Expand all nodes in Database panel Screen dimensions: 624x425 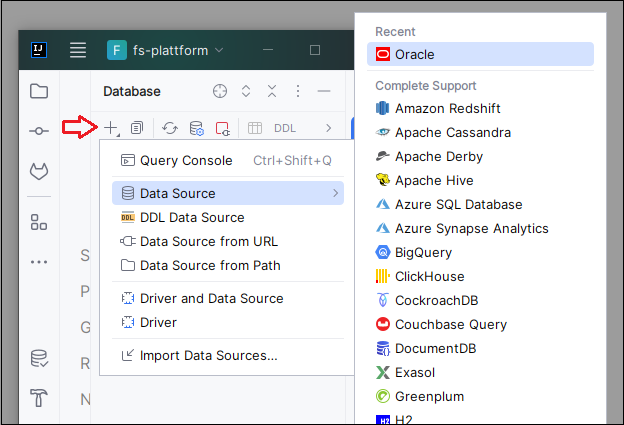pyautogui.click(x=246, y=91)
